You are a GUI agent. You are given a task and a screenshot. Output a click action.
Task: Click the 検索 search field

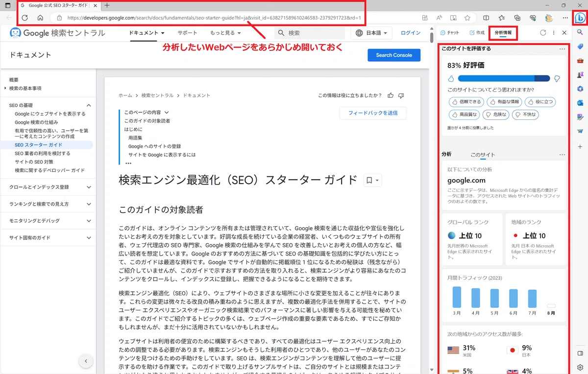click(x=310, y=33)
